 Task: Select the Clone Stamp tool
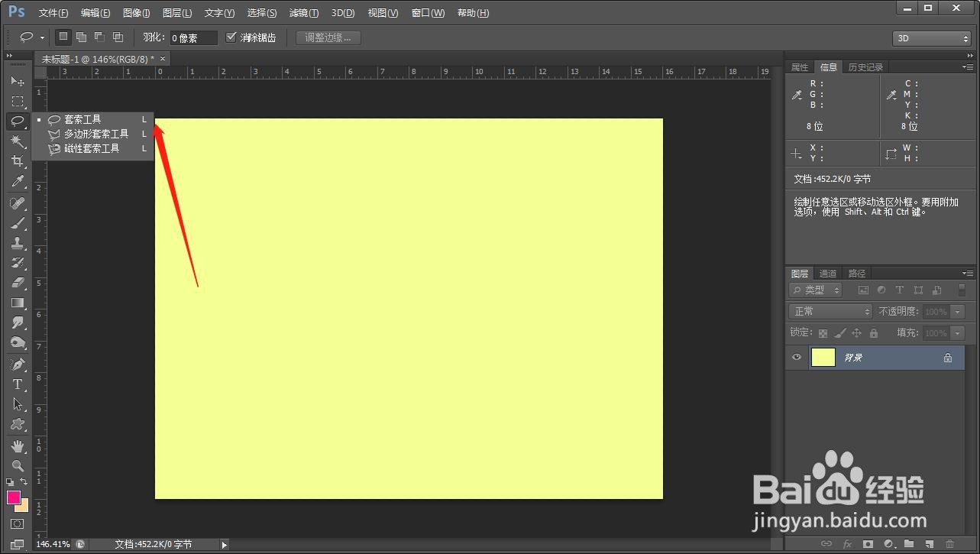[x=17, y=243]
